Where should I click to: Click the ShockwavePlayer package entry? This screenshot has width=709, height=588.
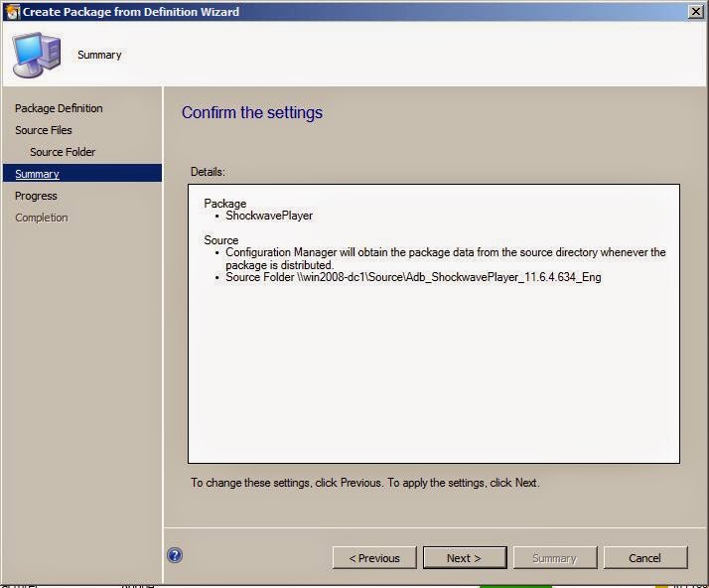[269, 216]
